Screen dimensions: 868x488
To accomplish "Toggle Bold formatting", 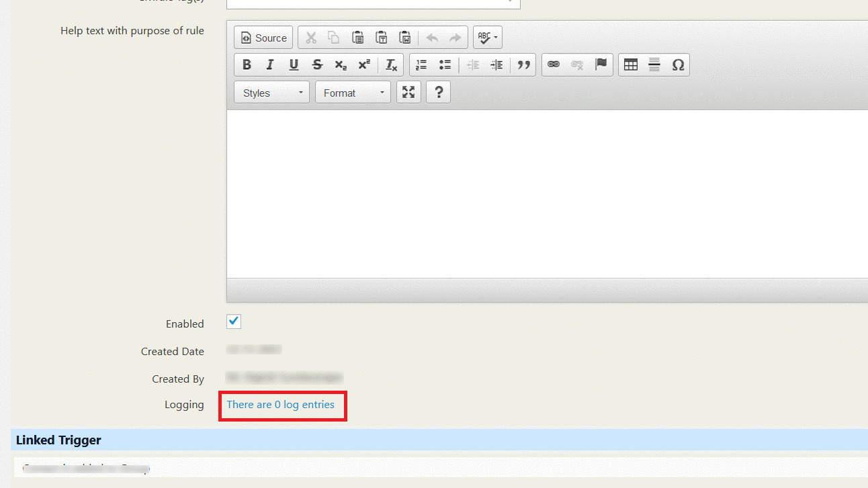I will click(247, 65).
